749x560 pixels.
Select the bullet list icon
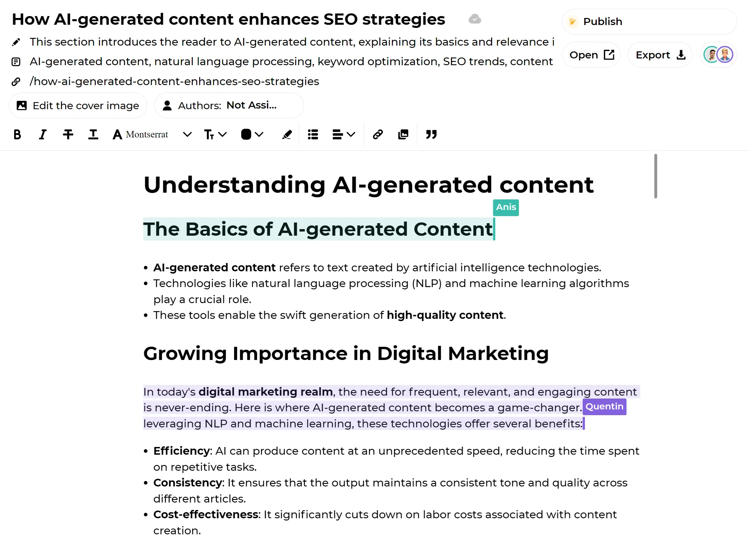pyautogui.click(x=313, y=135)
